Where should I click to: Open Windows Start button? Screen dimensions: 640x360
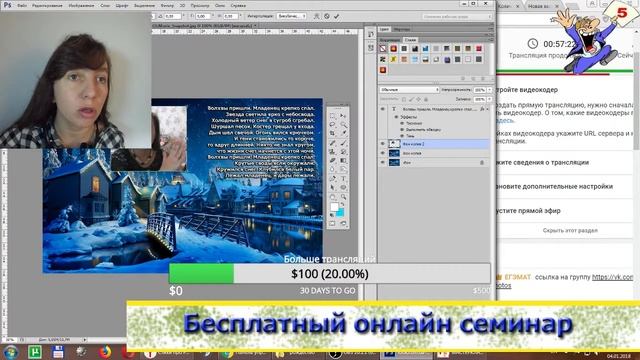[x=11, y=352]
